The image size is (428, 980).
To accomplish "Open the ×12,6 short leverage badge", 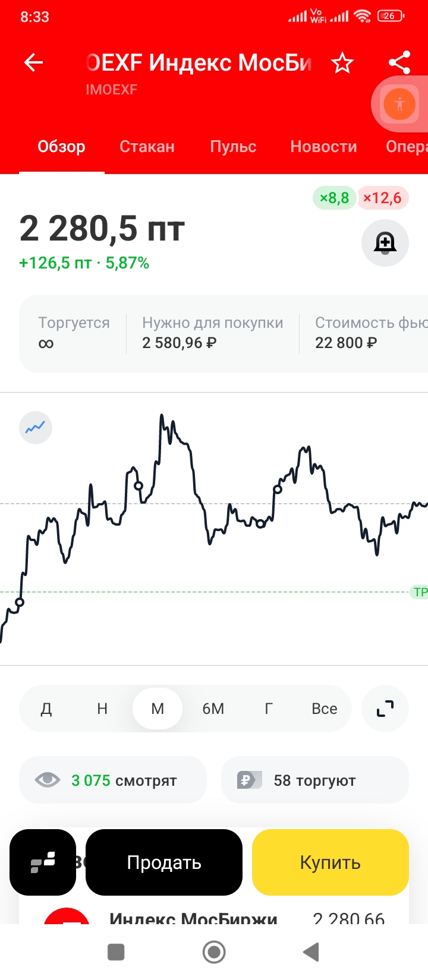I will pos(382,198).
